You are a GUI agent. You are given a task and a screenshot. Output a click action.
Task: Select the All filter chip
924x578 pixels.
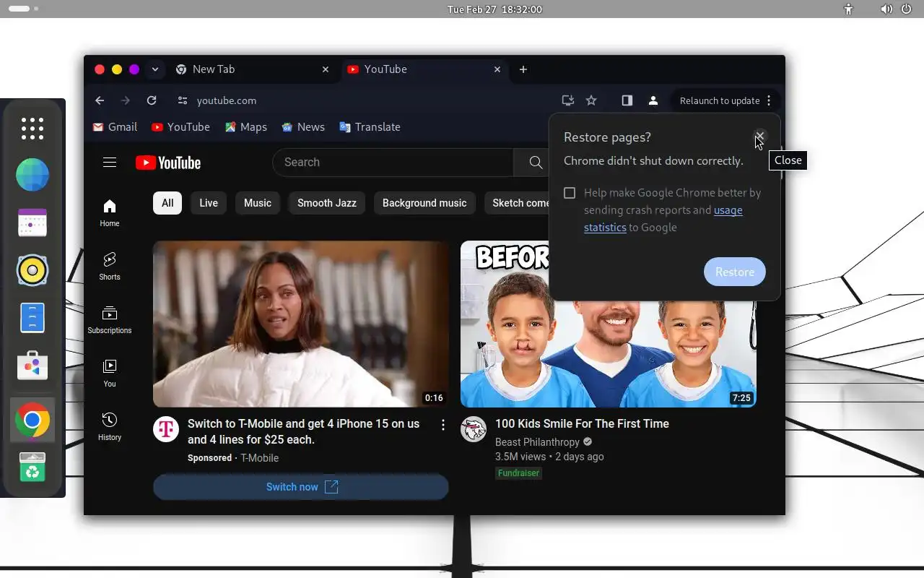(x=167, y=203)
